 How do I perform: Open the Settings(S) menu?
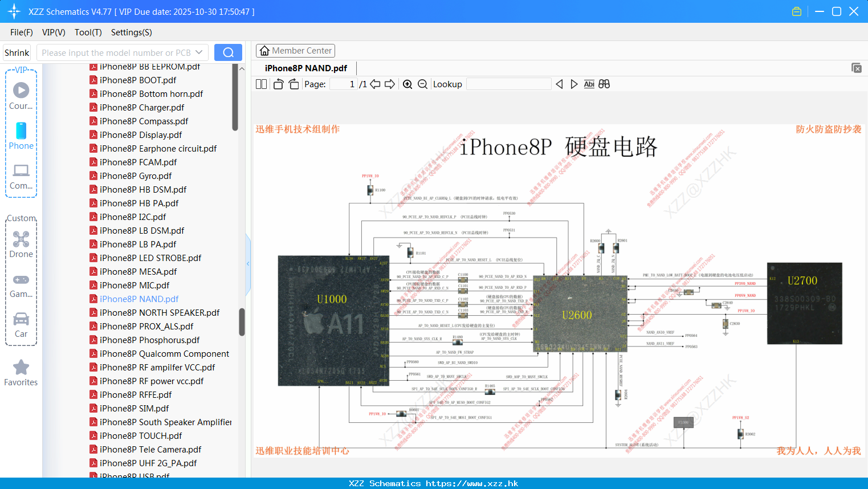click(132, 32)
